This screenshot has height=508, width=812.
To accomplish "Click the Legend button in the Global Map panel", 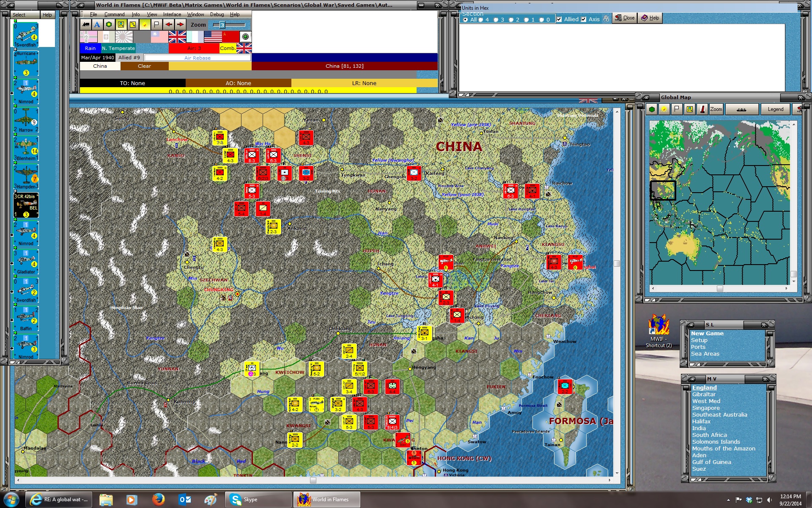I will coord(775,109).
